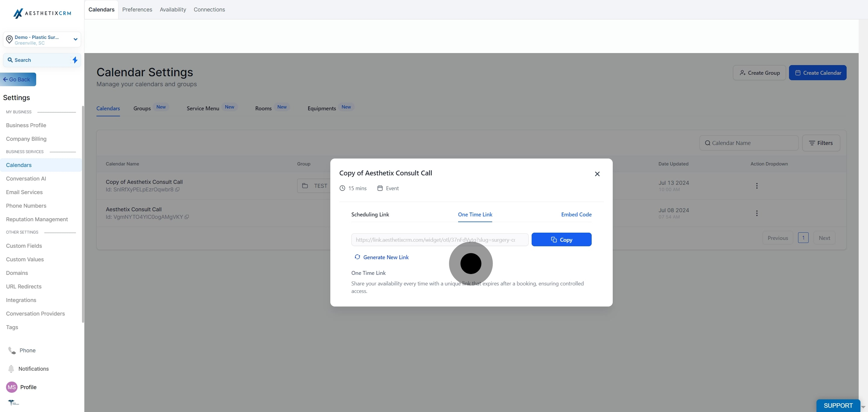Image resolution: width=868 pixels, height=412 pixels.
Task: Open Company Billing settings
Action: tap(26, 139)
